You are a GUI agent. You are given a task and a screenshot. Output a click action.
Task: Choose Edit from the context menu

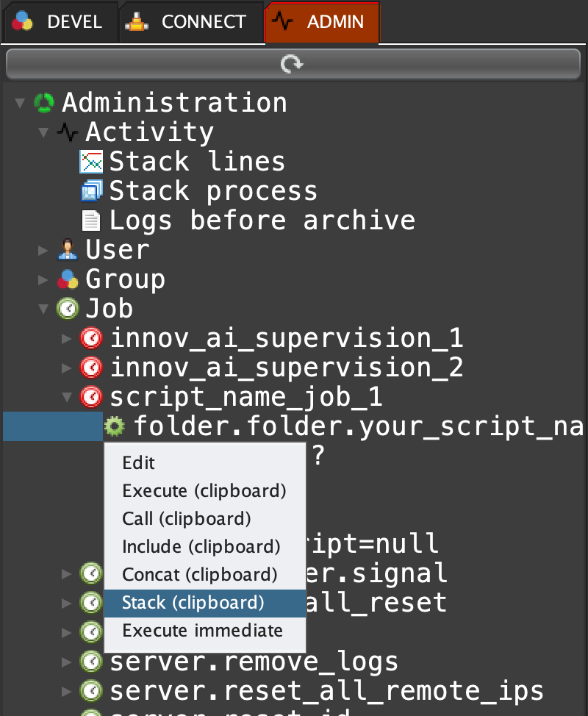[x=139, y=463]
